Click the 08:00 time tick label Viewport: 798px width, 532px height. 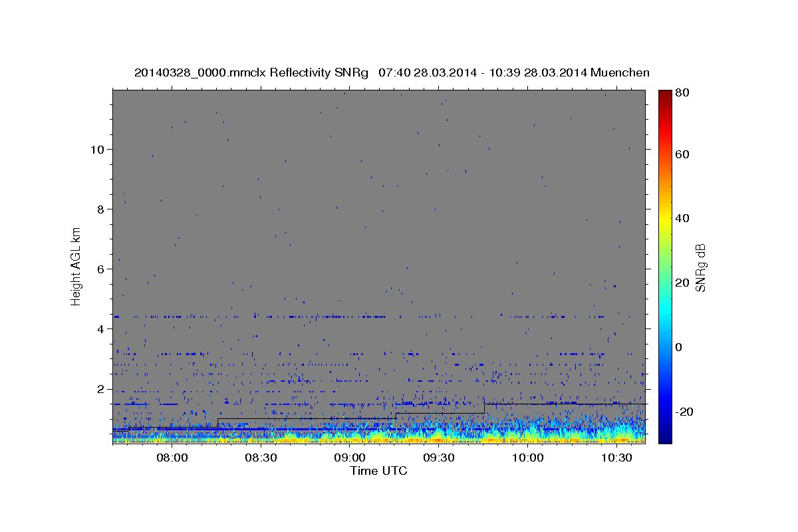172,458
